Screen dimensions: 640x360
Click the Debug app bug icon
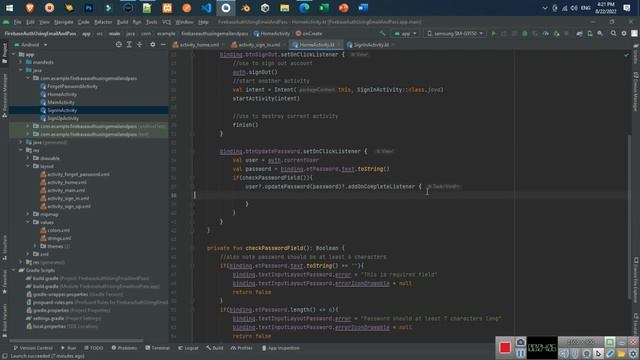(x=525, y=33)
